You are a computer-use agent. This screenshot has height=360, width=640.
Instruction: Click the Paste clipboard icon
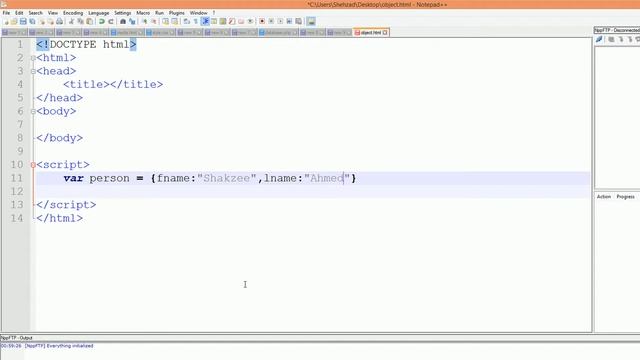click(x=89, y=21)
